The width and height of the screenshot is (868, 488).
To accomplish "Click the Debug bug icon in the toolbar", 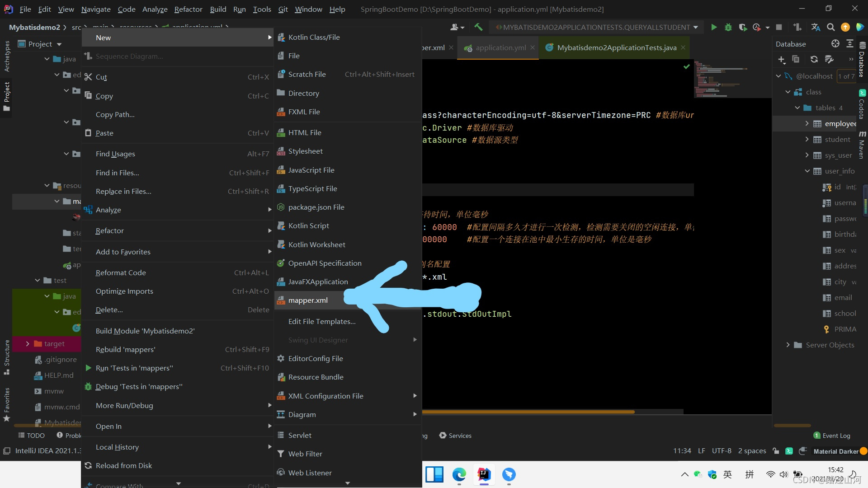I will 728,27.
